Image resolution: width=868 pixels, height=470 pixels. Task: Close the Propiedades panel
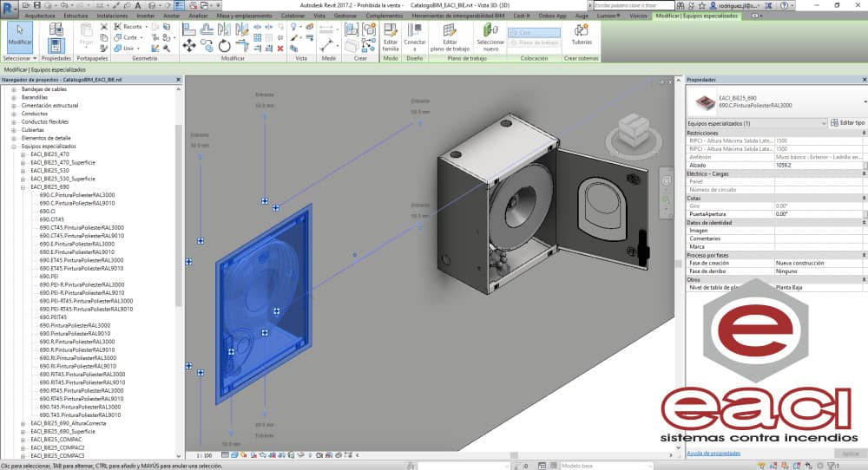(865, 80)
